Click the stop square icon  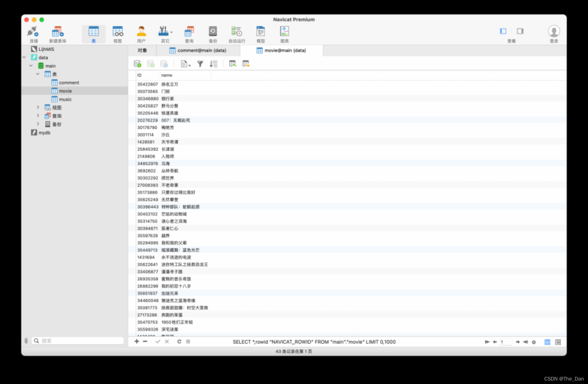tap(188, 342)
